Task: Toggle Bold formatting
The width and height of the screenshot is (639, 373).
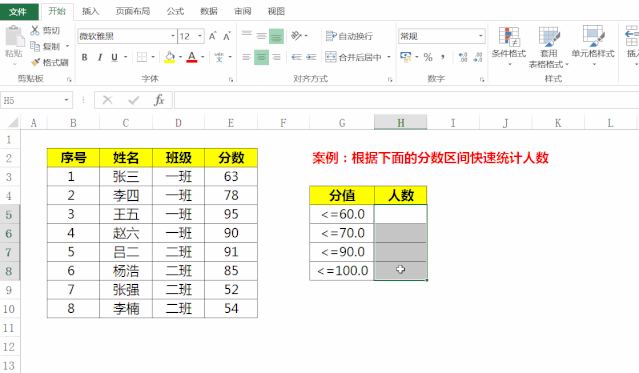Action: pos(84,57)
